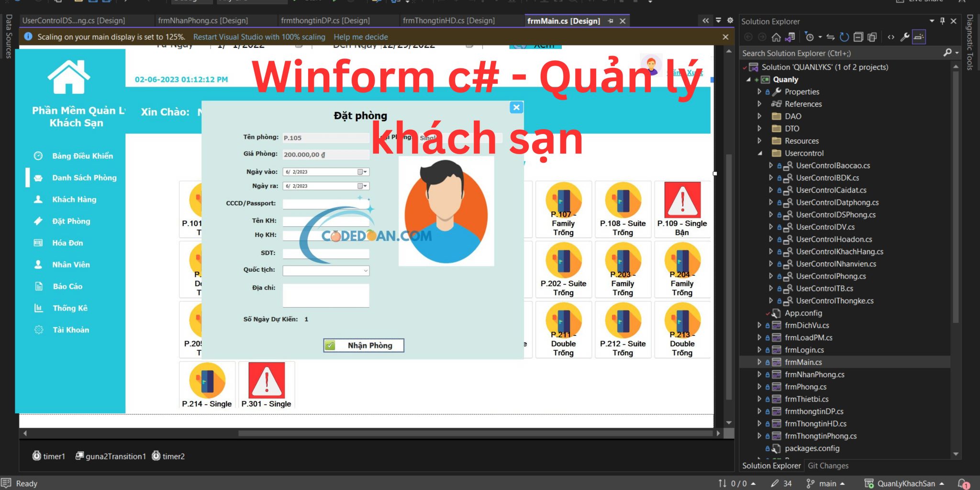Select the guna2Transition1 component

coord(111,456)
